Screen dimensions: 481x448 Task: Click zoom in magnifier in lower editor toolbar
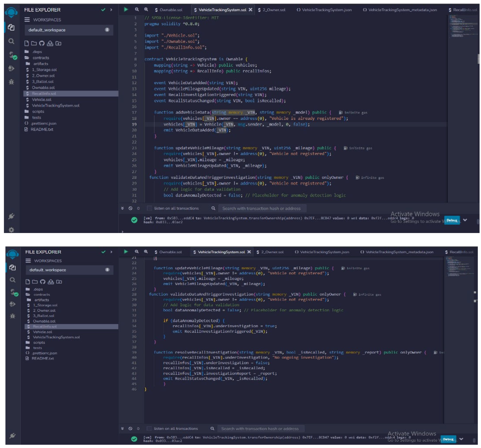click(x=146, y=252)
